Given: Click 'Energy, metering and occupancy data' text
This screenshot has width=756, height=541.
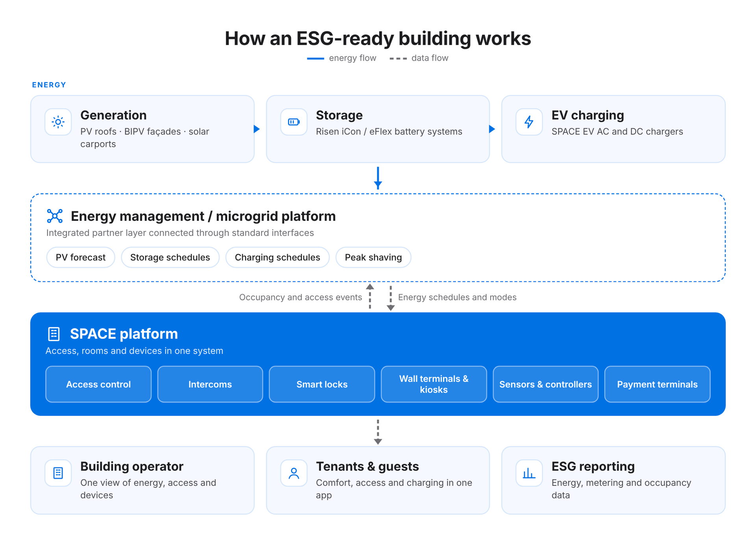Looking at the screenshot, I should coord(621,489).
